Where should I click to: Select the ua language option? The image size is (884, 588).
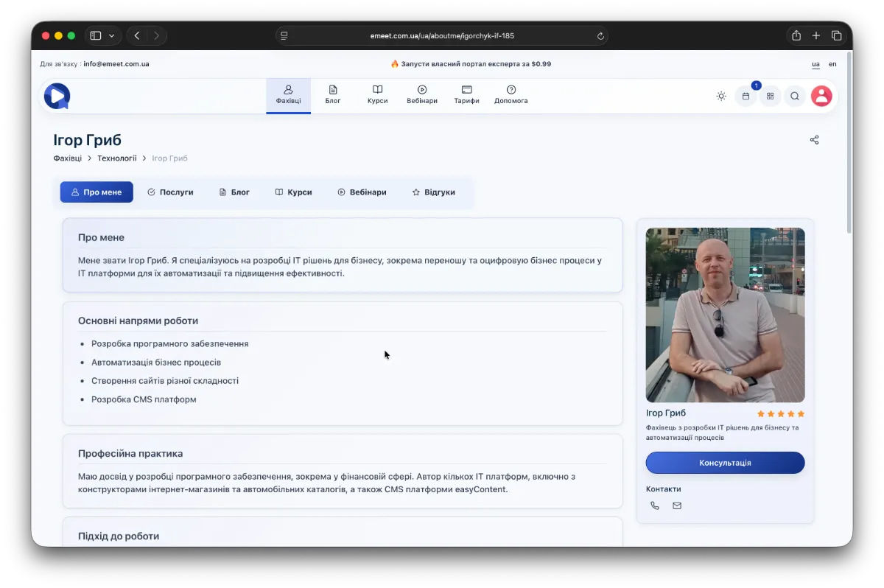pos(815,64)
